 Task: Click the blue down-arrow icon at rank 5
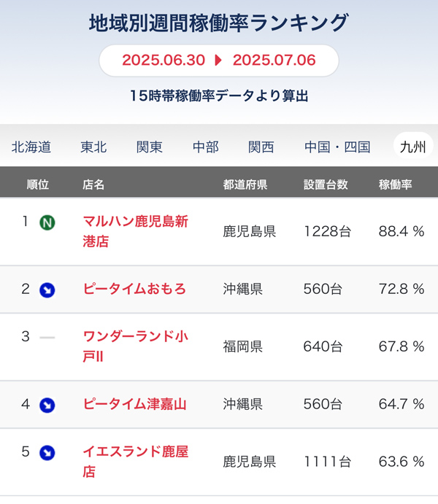coord(47,452)
